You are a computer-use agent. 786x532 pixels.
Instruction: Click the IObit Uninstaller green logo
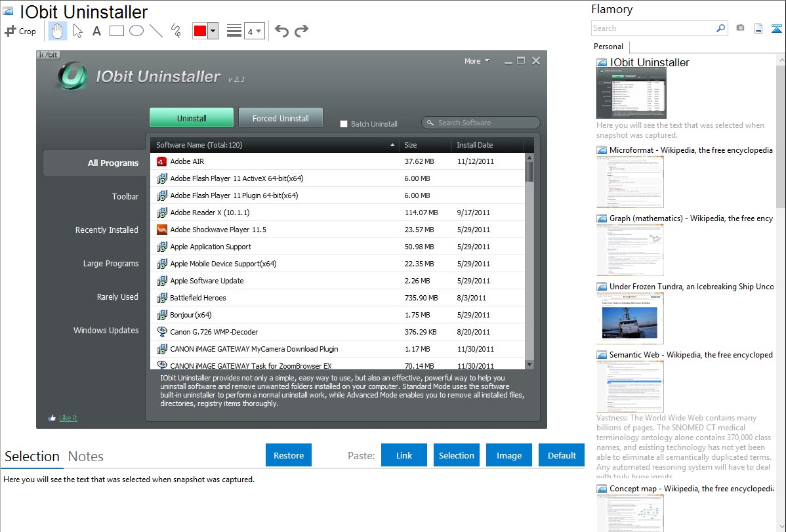(72, 76)
